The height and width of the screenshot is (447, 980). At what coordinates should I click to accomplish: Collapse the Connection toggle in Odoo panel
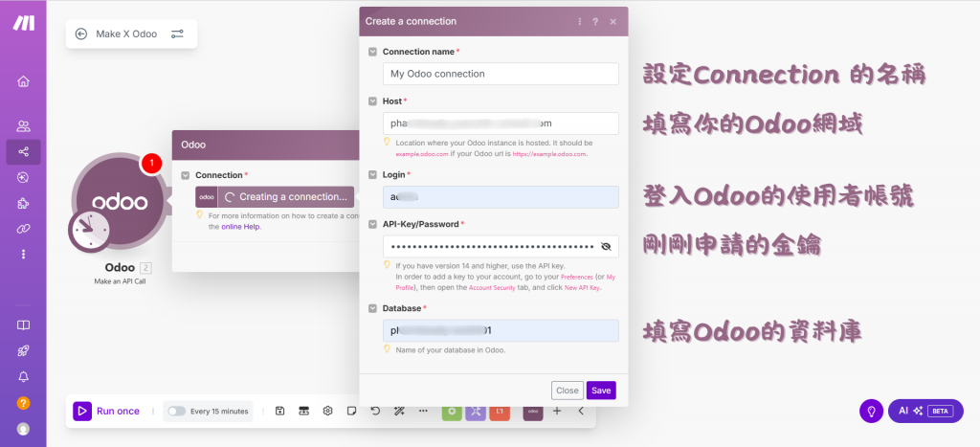click(185, 175)
